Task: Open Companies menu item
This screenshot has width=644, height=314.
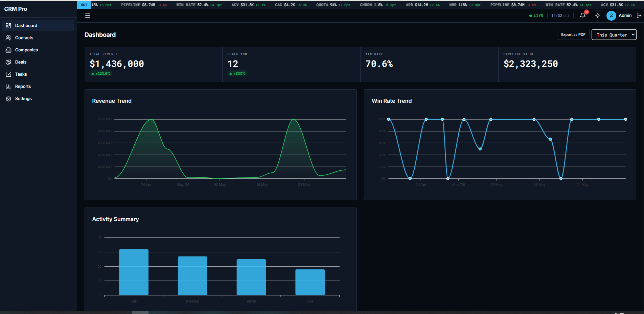Action: coord(38,50)
